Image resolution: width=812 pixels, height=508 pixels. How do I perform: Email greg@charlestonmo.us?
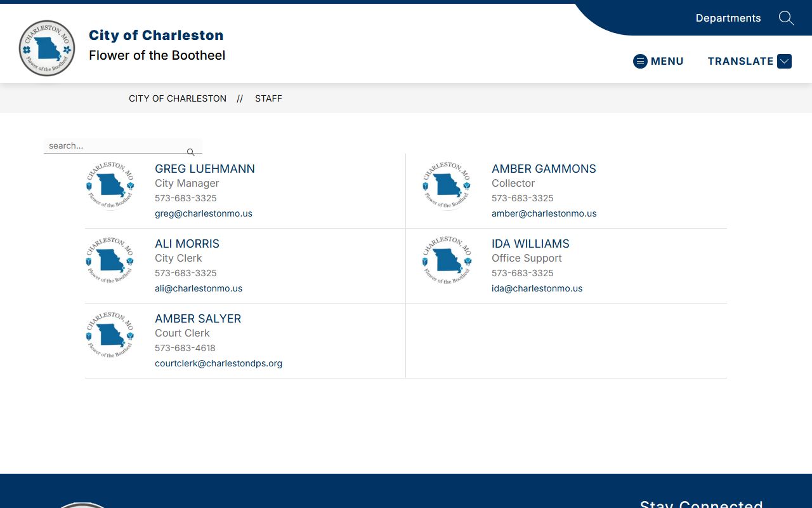pos(204,213)
